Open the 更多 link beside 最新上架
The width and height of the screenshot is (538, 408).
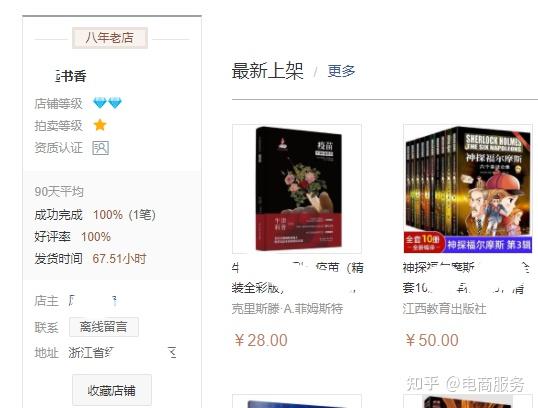pos(341,71)
